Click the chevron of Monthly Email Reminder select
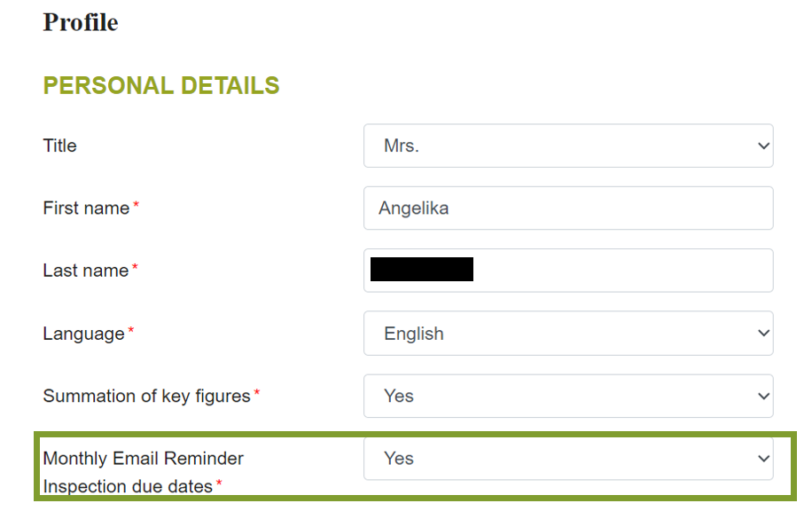Image resolution: width=812 pixels, height=511 pixels. [x=763, y=459]
